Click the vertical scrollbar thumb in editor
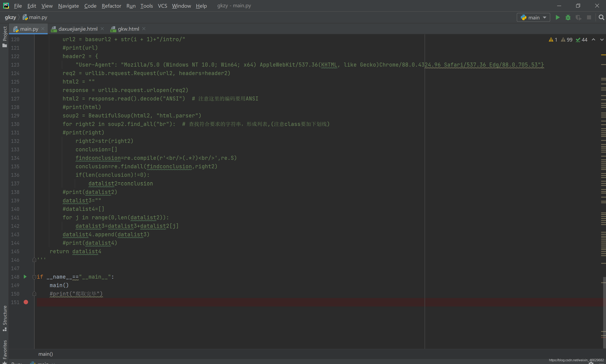The width and height of the screenshot is (606, 364). coord(604,313)
